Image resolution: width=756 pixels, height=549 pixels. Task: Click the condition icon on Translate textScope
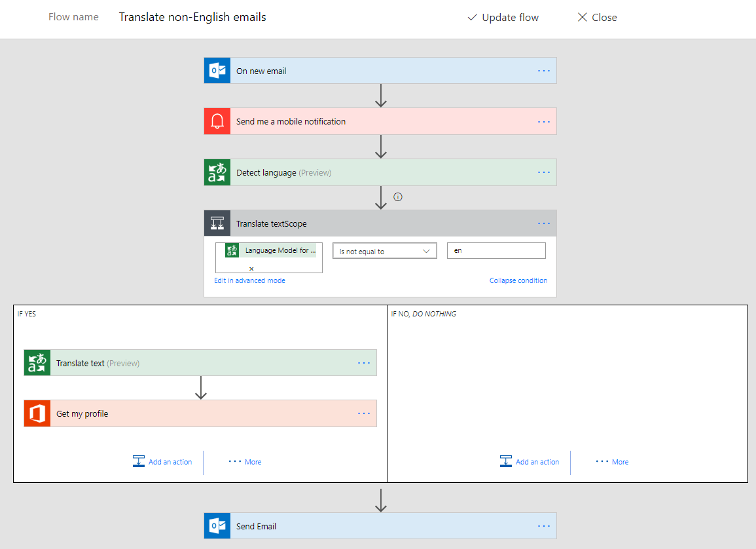click(217, 223)
